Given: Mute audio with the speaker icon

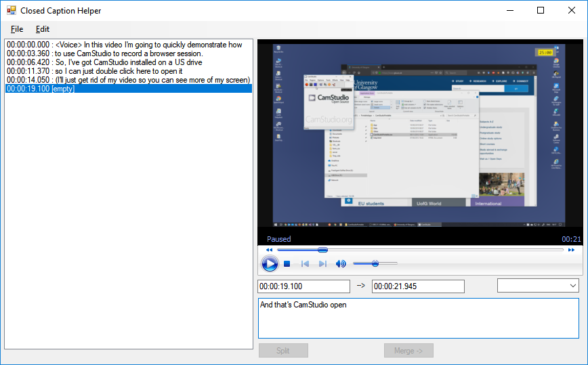Looking at the screenshot, I should (x=341, y=264).
